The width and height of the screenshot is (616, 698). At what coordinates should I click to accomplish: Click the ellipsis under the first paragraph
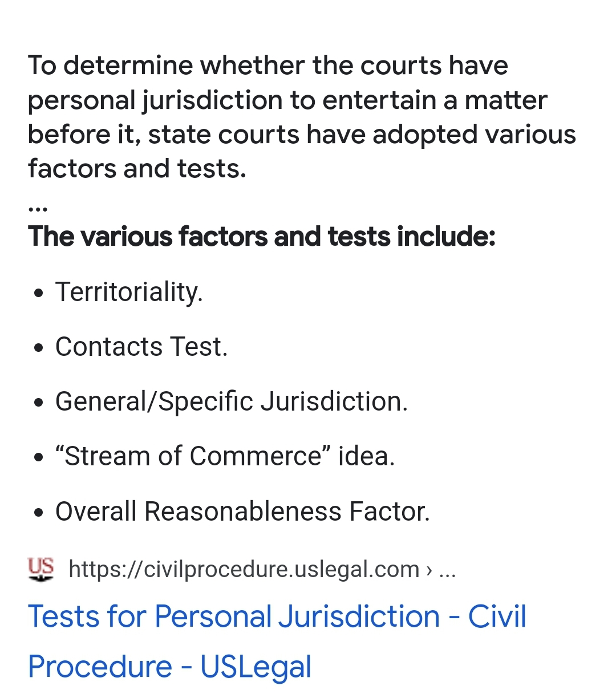pos(38,208)
